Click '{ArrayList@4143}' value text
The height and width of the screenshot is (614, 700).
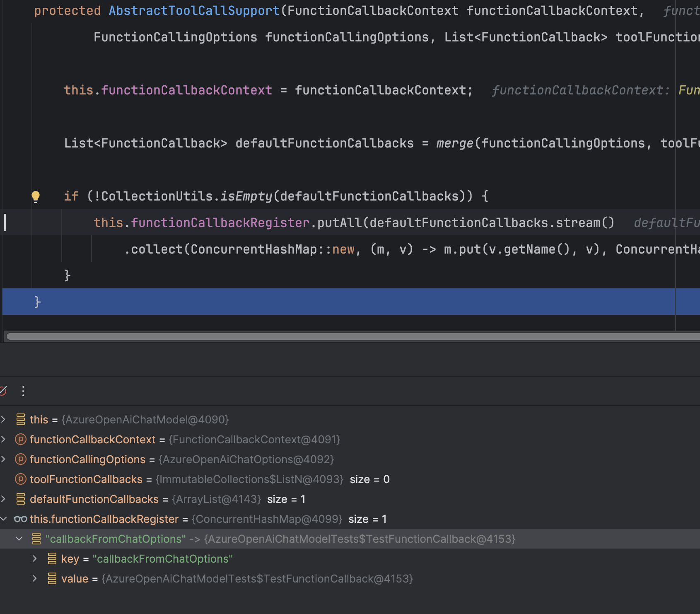tap(216, 499)
